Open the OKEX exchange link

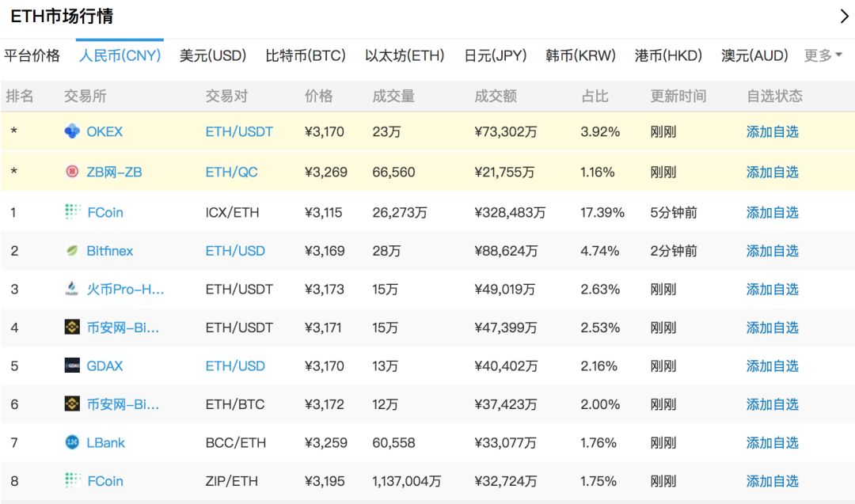click(104, 132)
